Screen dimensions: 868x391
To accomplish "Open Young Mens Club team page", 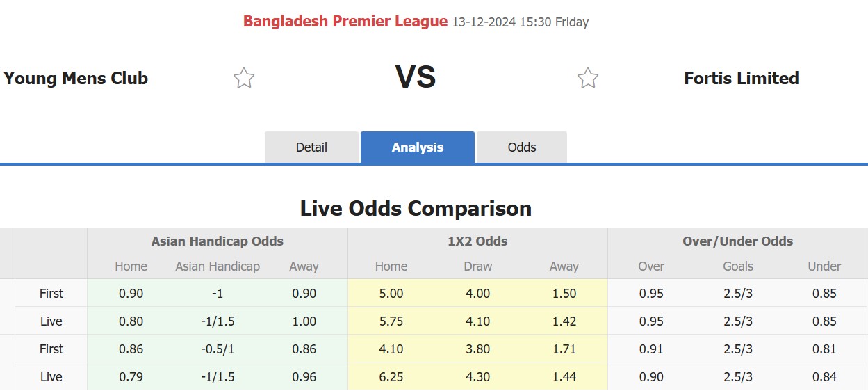I will tap(76, 78).
